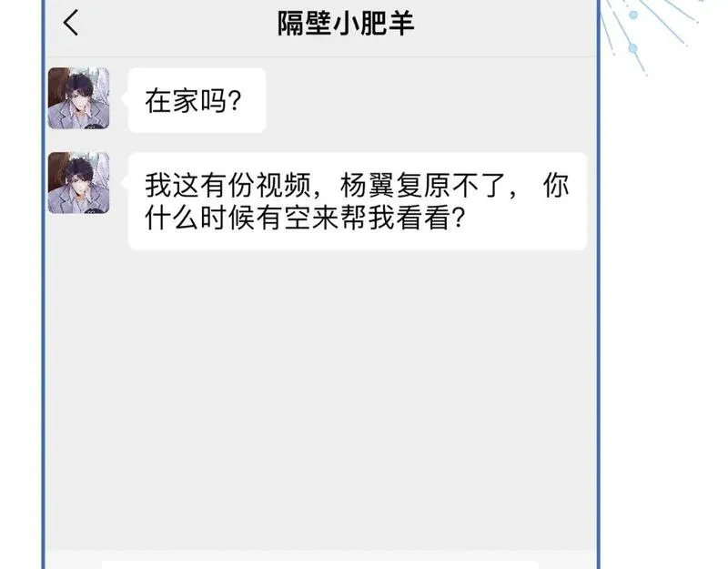Focus the message input box at the bottom
The width and height of the screenshot is (728, 569).
pyautogui.click(x=320, y=564)
